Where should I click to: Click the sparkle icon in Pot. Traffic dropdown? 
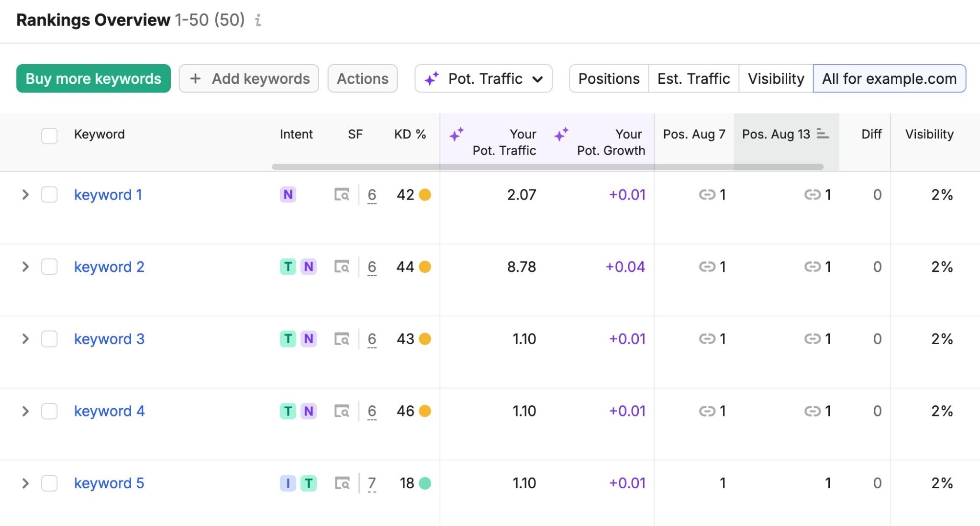click(x=432, y=79)
